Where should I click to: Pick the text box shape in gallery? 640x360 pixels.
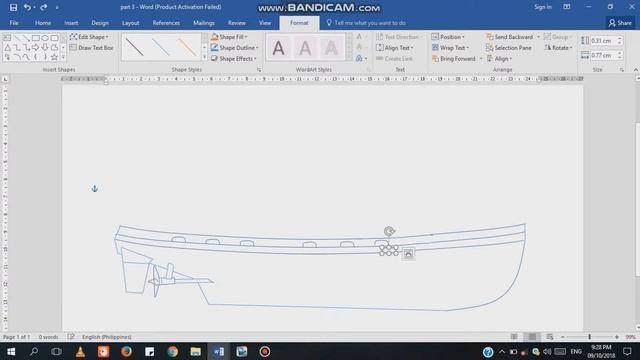point(7,38)
